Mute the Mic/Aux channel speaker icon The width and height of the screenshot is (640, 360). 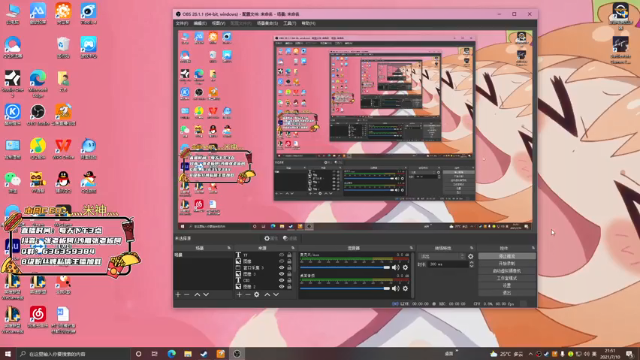[x=396, y=267]
